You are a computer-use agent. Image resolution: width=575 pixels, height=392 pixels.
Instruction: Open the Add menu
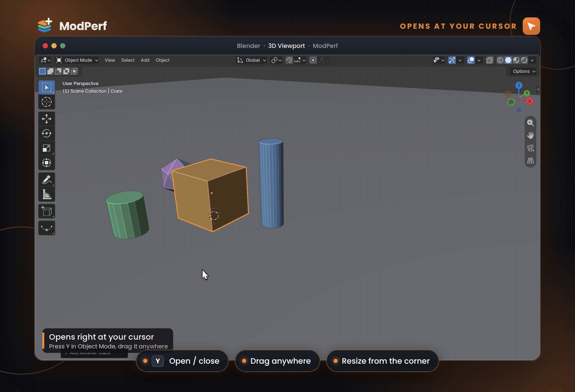145,60
